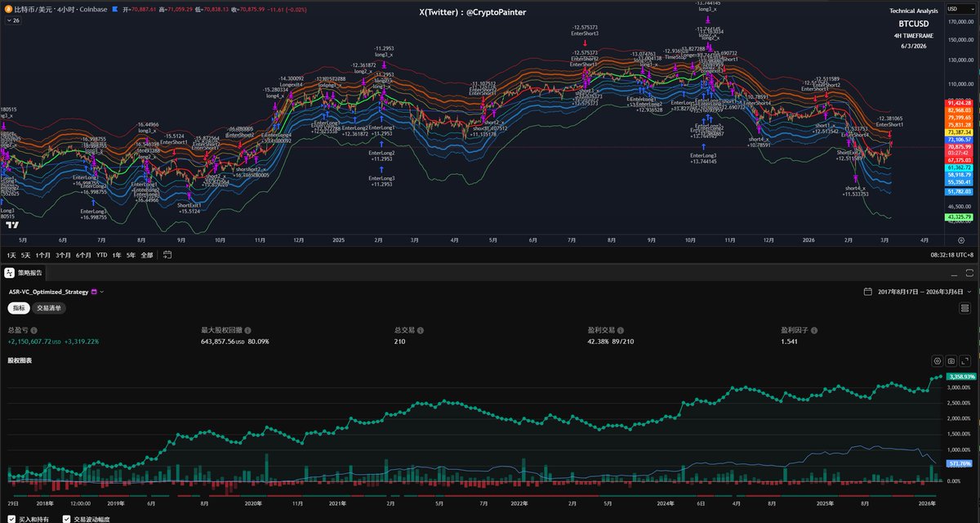Screen dimensions: 980x523
Task: Click the strategy settings gear next to ASR-VC_Optimized_Strategy
Action: pos(93,292)
